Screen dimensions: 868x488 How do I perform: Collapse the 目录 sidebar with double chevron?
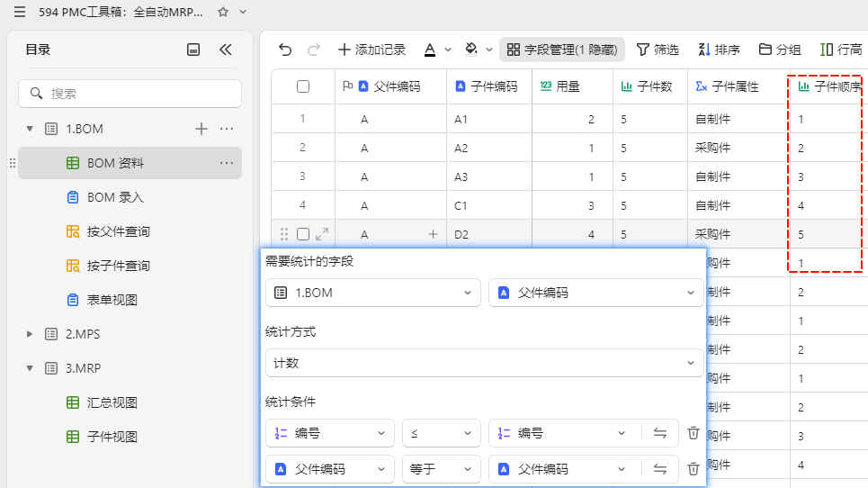(x=225, y=50)
